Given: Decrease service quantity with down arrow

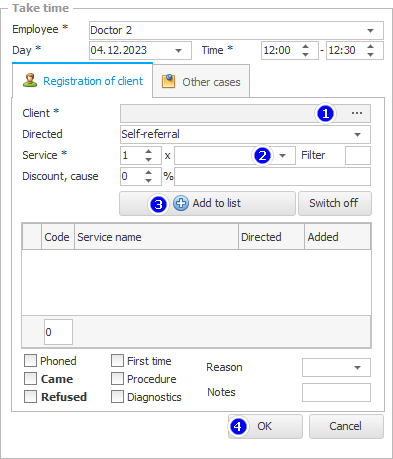Looking at the screenshot, I should [149, 159].
